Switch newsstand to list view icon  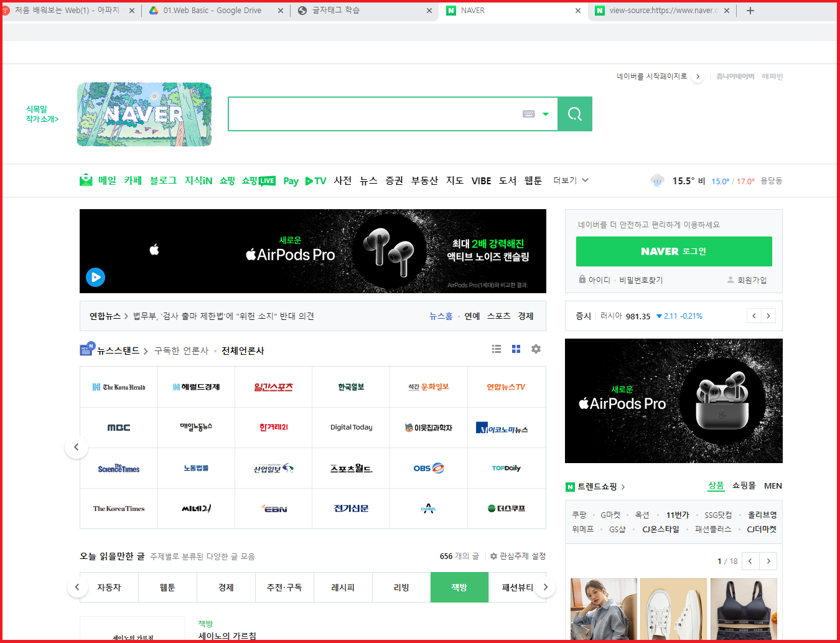pos(497,349)
